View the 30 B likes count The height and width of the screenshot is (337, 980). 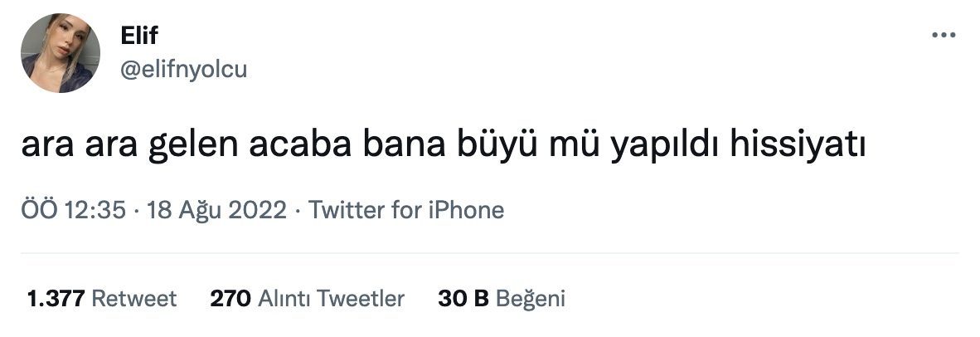pyautogui.click(x=463, y=299)
